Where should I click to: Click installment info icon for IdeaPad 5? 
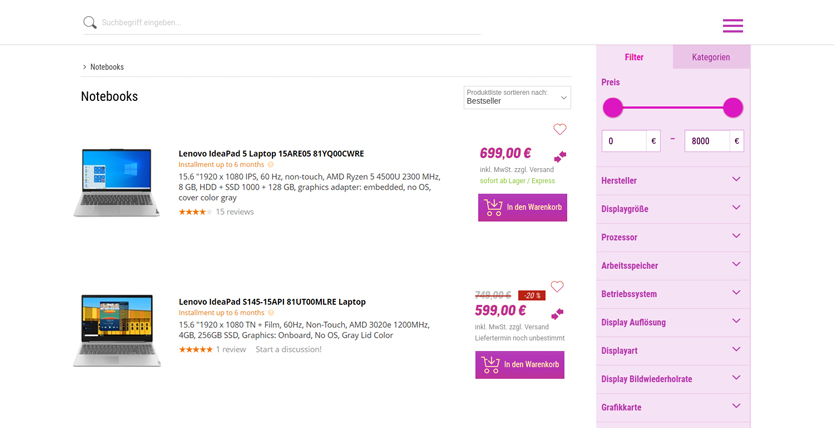click(x=271, y=164)
